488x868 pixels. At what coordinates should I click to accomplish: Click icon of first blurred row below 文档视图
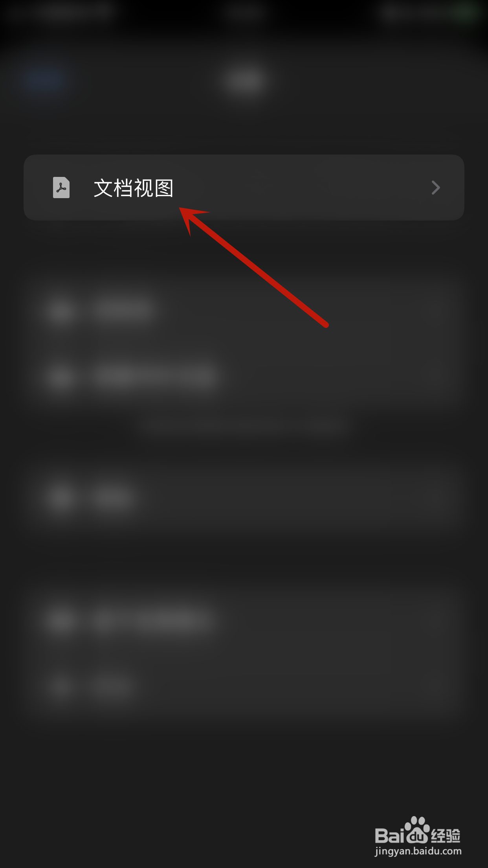coord(61,311)
